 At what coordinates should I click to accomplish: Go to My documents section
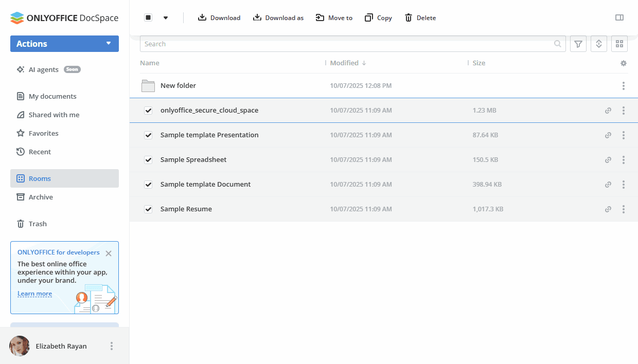[x=52, y=96]
